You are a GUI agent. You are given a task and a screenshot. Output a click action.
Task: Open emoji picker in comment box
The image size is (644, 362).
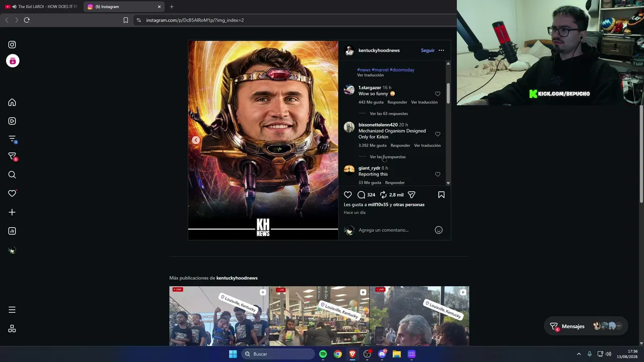pos(439,230)
